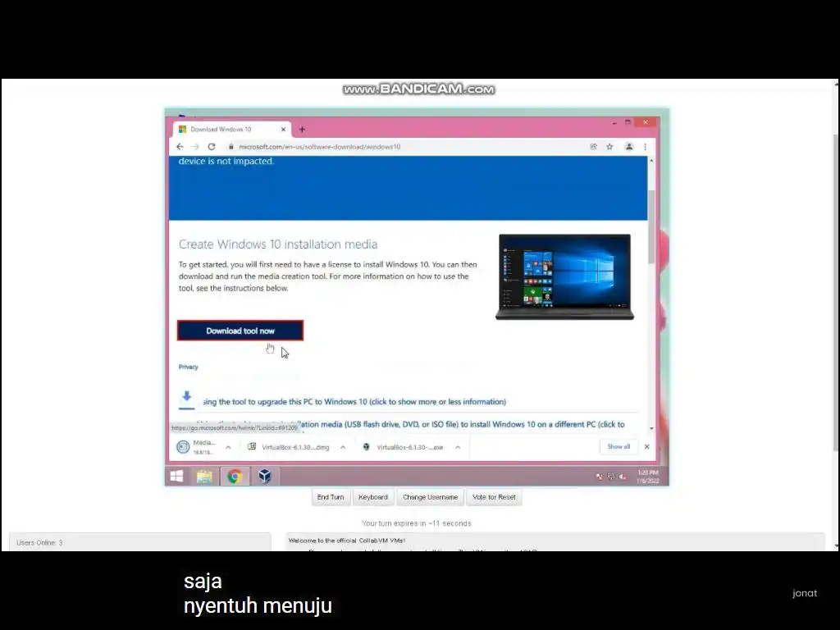Select the Download Windows 10 tab
Screen dimensions: 840x630
click(x=232, y=129)
